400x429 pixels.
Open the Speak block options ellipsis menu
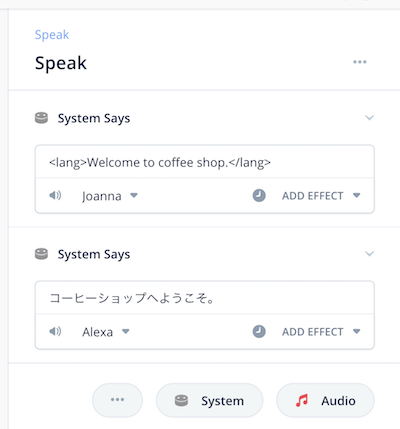(x=360, y=62)
